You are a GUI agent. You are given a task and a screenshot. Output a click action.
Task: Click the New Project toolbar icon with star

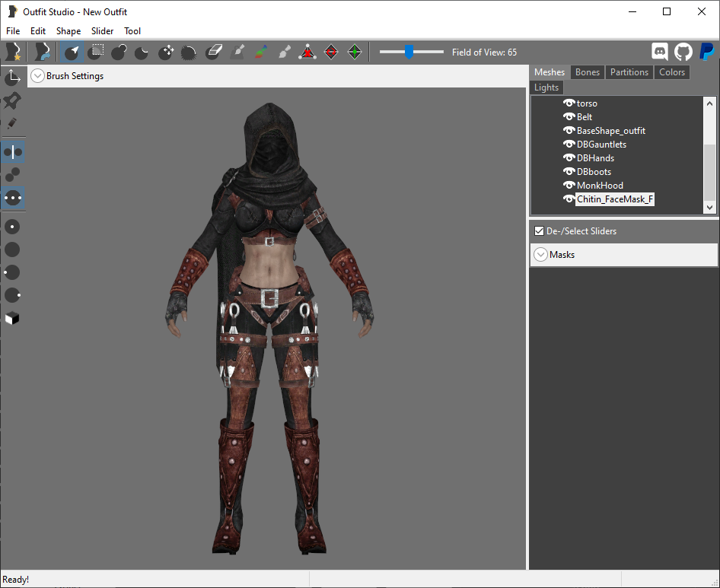pyautogui.click(x=13, y=52)
